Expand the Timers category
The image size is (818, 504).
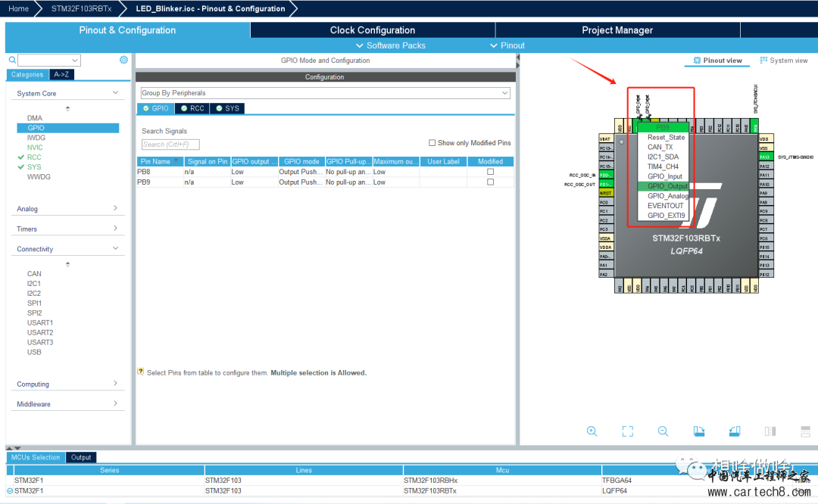click(115, 229)
